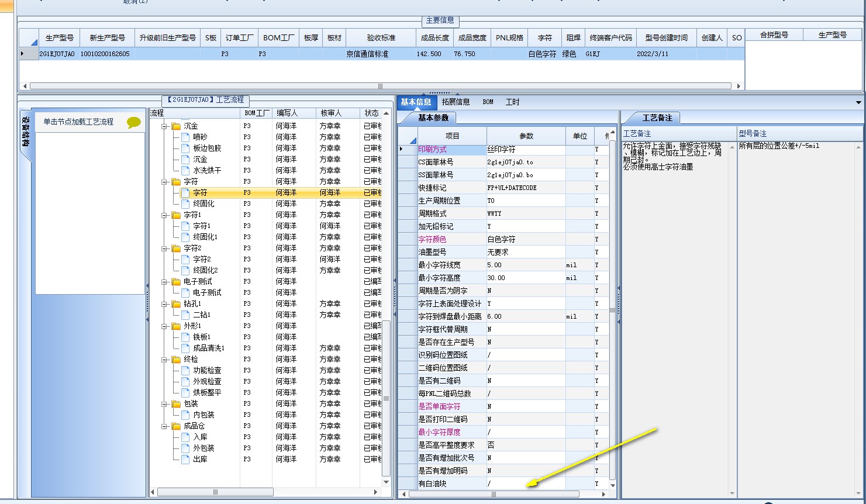Image resolution: width=866 pixels, height=504 pixels.
Task: Click the 合拼型号 column header
Action: point(774,34)
